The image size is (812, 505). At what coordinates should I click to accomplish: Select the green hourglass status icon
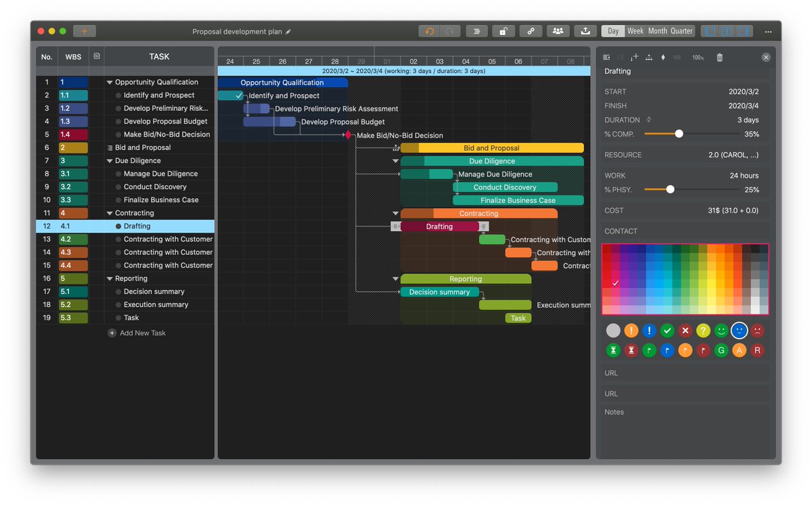[x=613, y=350]
